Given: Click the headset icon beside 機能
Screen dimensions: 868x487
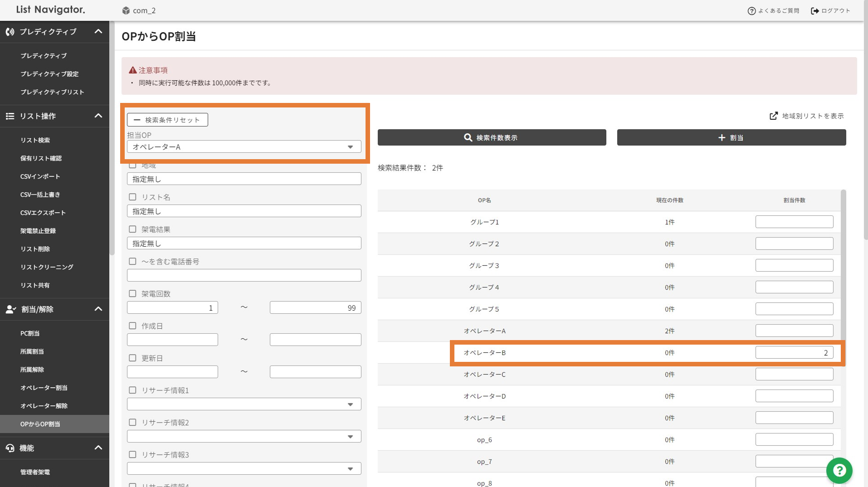Looking at the screenshot, I should pos(10,448).
